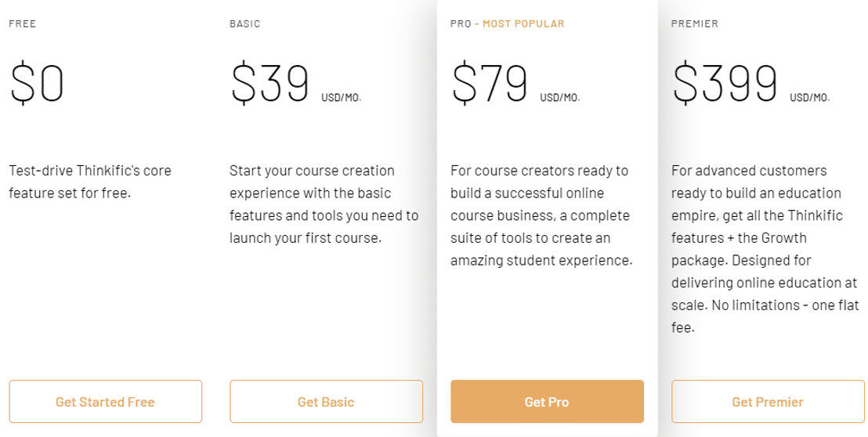Click the PRO plan label
This screenshot has height=437, width=868.
click(x=461, y=23)
